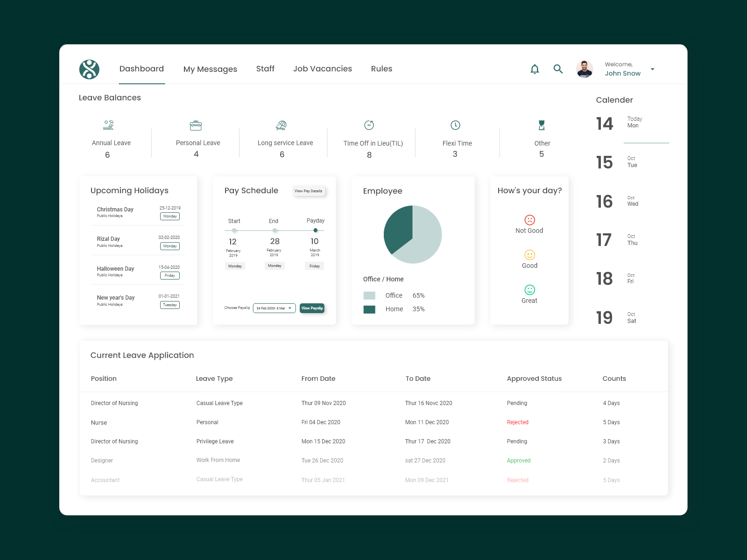Select the Annual Leave beach icon
Viewport: 747px width, 560px height.
click(108, 125)
